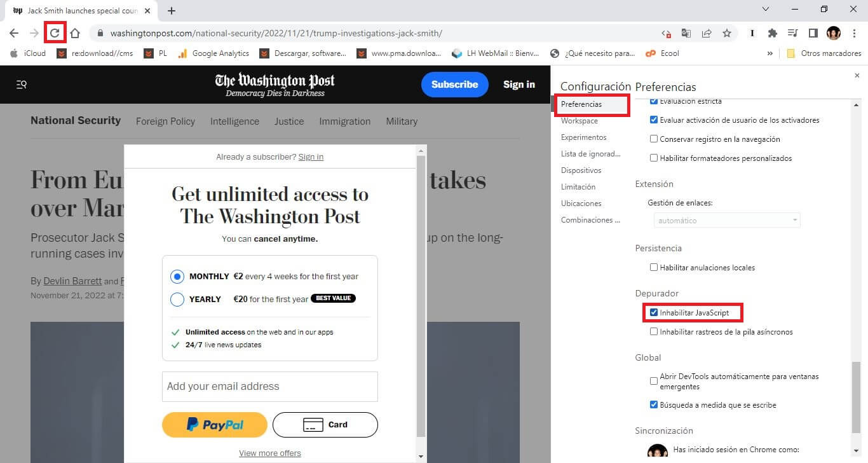Open the Google Analytics bookmark
The height and width of the screenshot is (463, 868).
(214, 53)
